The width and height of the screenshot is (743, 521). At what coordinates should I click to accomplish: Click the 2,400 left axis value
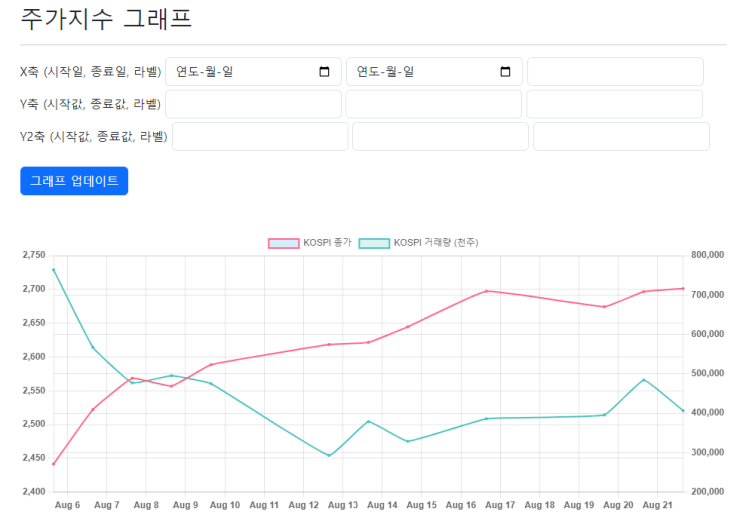(34, 492)
